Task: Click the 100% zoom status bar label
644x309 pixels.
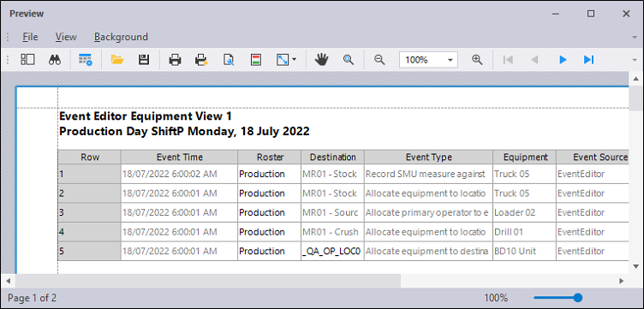Action: click(496, 298)
